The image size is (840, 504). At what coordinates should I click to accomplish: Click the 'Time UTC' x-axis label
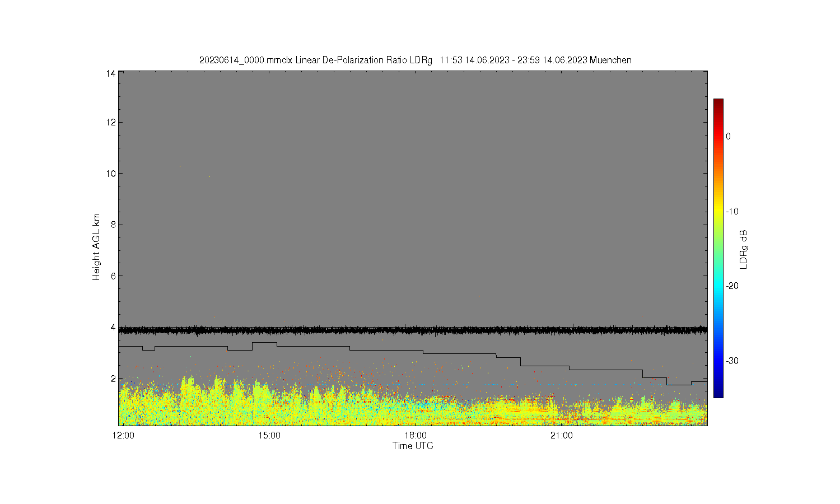tap(413, 446)
